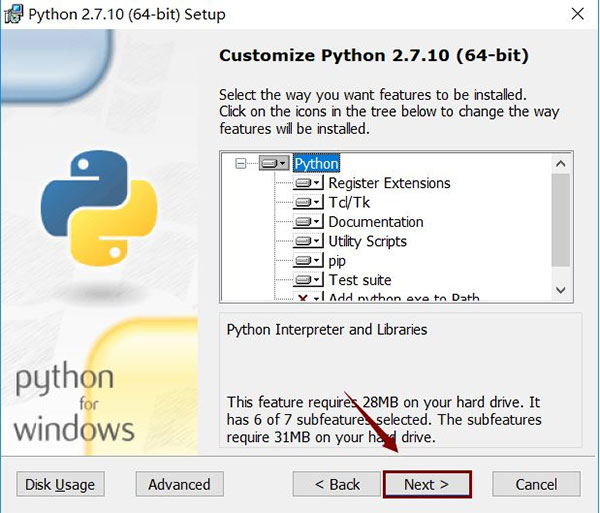
Task: Open the Register Extensions feature dropdown icon
Action: pos(308,183)
